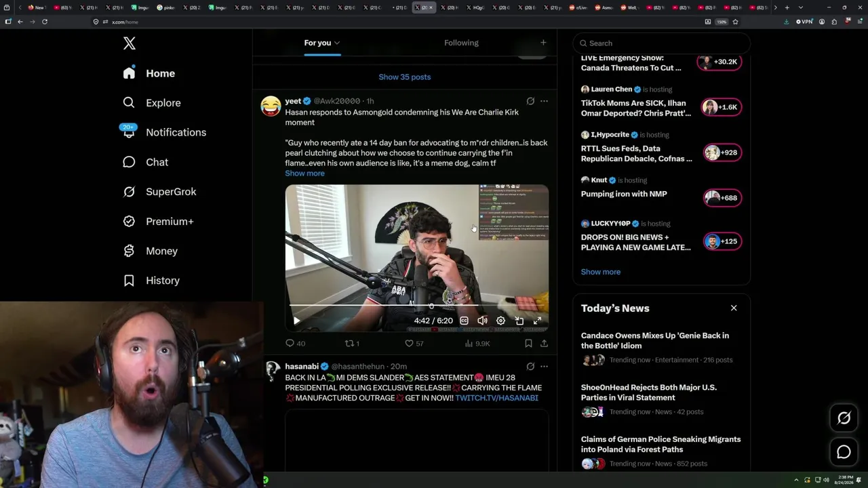Toggle closed captions on the video
This screenshot has height=488, width=868.
pos(464,321)
